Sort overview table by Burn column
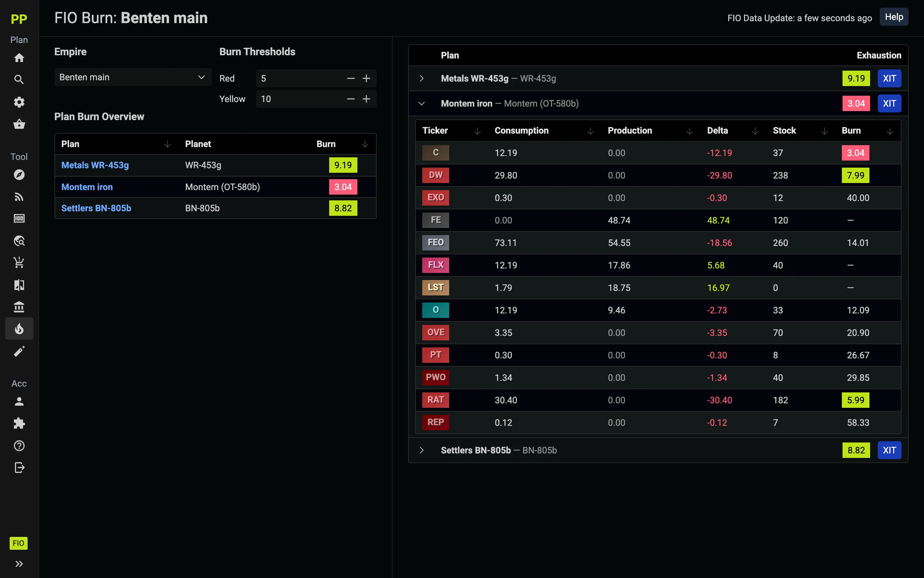This screenshot has width=924, height=578. [x=365, y=144]
